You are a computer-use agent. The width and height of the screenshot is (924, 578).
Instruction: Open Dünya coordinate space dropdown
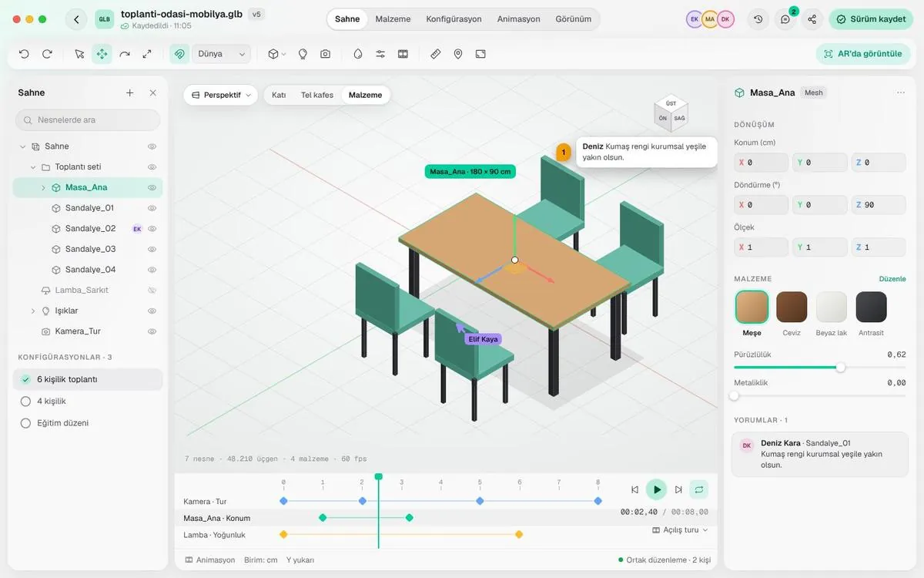(220, 54)
